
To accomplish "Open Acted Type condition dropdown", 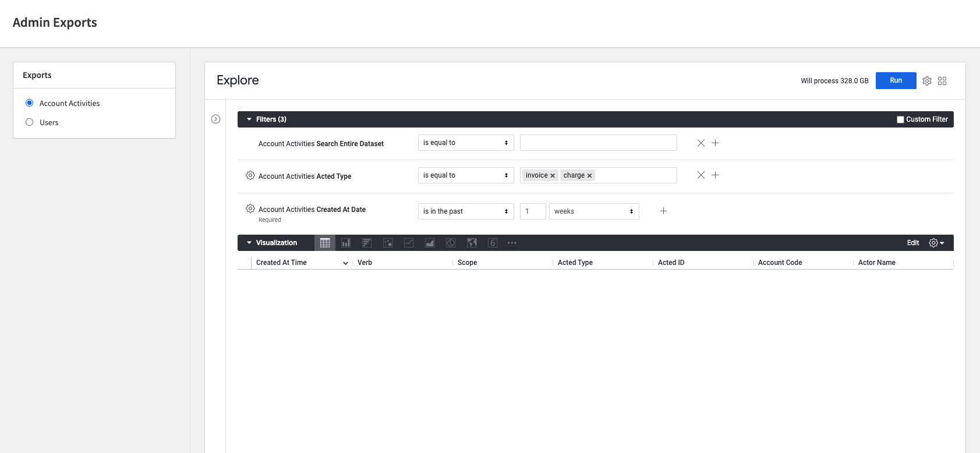I will (466, 175).
